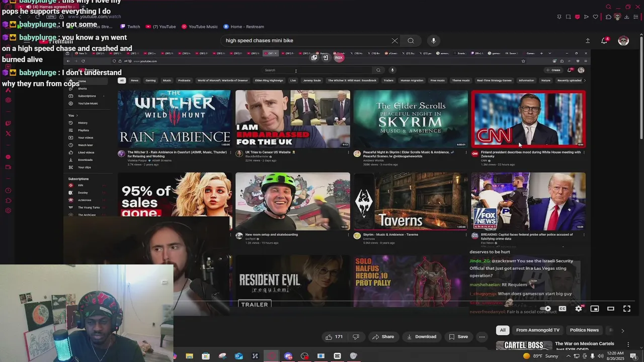Open the Twitch bookmark
This screenshot has width=644, height=362.
tap(130, 27)
